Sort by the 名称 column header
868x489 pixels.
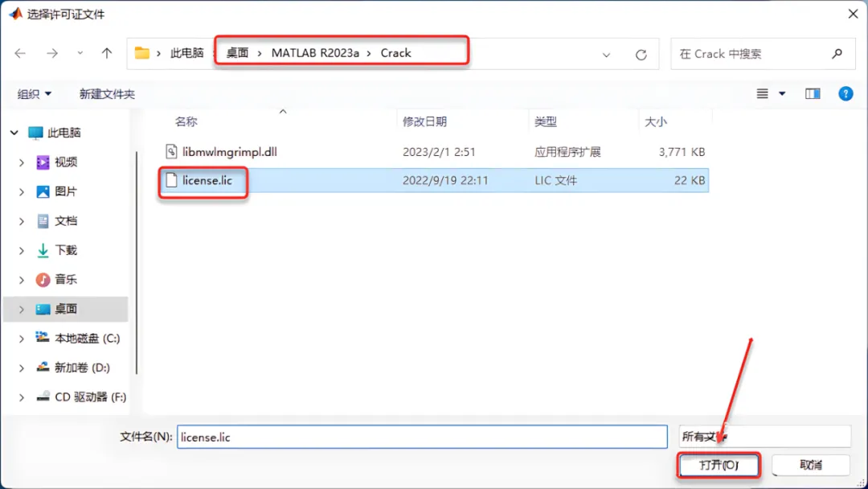[x=186, y=121]
